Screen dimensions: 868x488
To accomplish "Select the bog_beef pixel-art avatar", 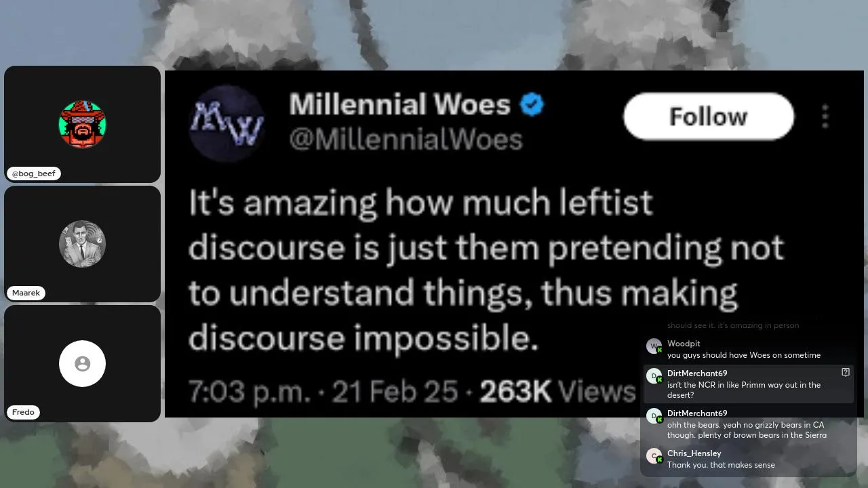I will [83, 125].
